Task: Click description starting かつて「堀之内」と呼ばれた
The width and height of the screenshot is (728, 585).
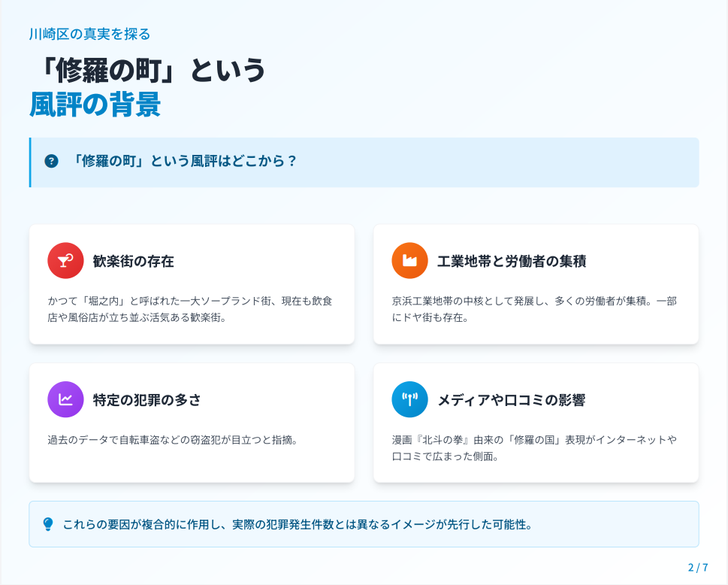Action: coord(190,309)
